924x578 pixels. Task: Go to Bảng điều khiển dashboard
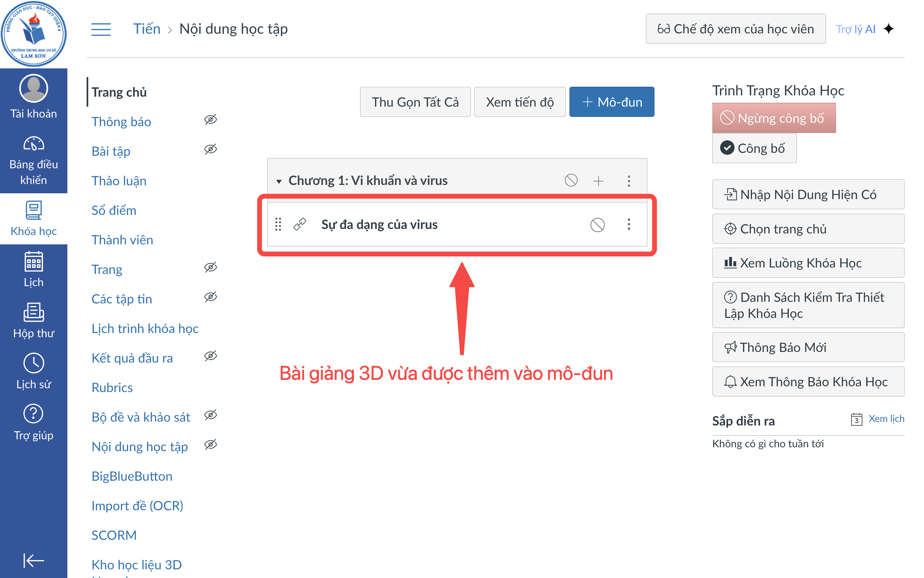coord(34,161)
